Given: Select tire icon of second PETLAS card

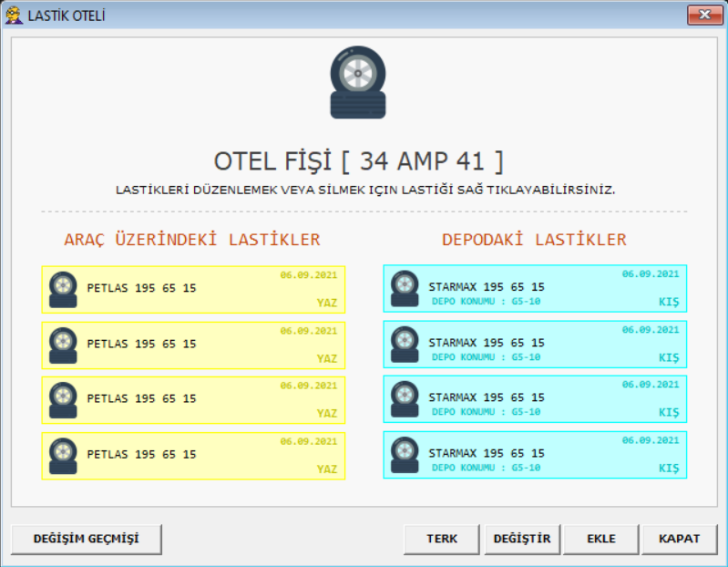Looking at the screenshot, I should 63,345.
